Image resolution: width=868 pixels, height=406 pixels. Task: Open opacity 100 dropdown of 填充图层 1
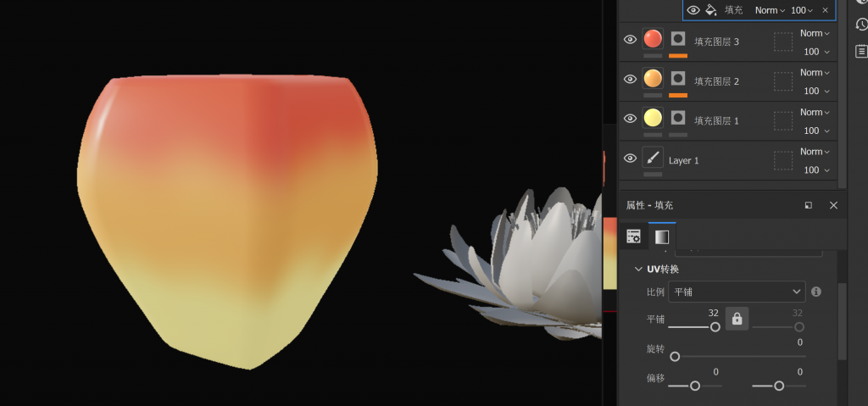pos(816,131)
